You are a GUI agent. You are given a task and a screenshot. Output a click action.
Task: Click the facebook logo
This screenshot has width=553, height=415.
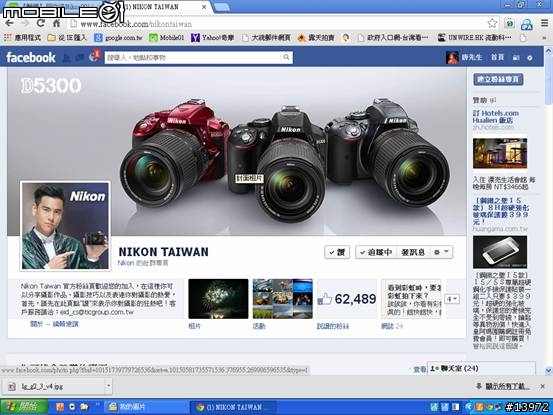pyautogui.click(x=31, y=57)
